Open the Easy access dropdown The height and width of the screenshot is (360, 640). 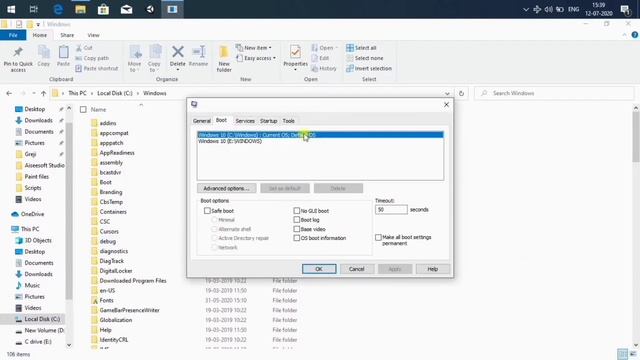pyautogui.click(x=256, y=58)
